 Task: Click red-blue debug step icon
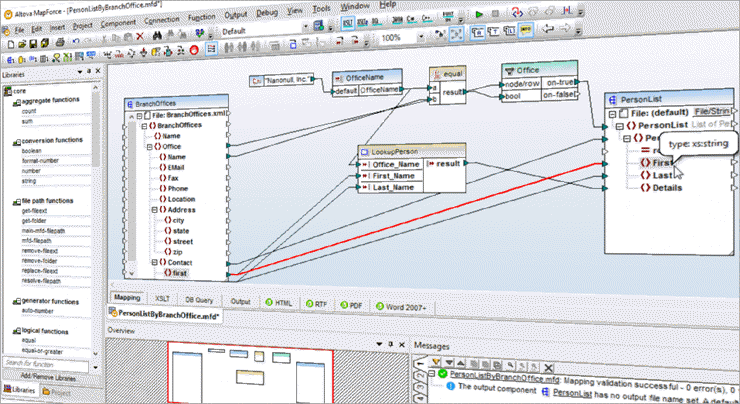tap(517, 12)
